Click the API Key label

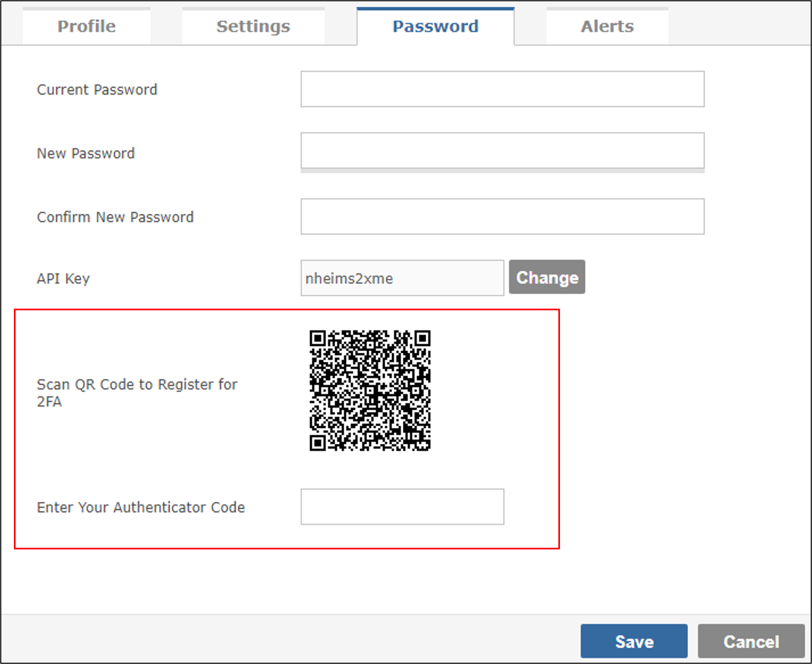coord(63,279)
